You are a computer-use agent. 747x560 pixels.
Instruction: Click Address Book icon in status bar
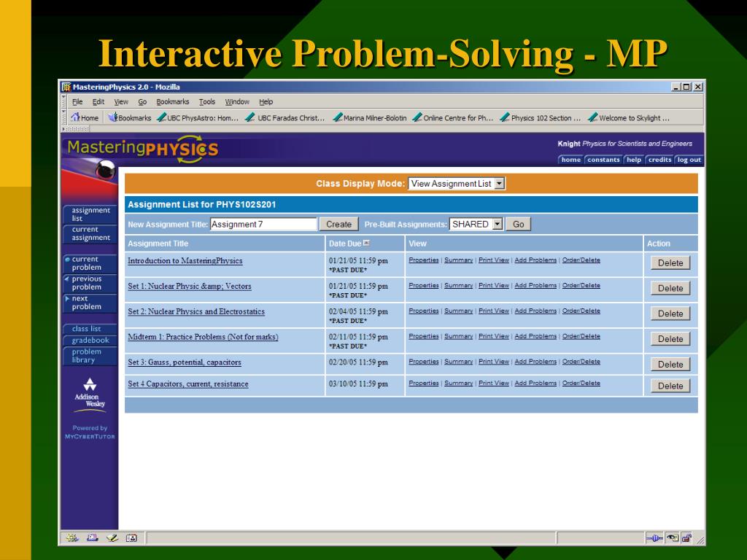tap(131, 538)
